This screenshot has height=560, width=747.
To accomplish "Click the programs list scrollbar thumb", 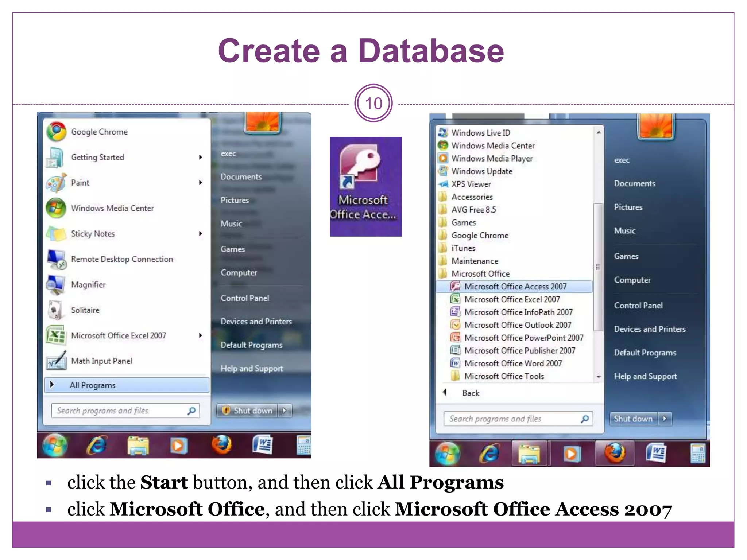I will 598,267.
